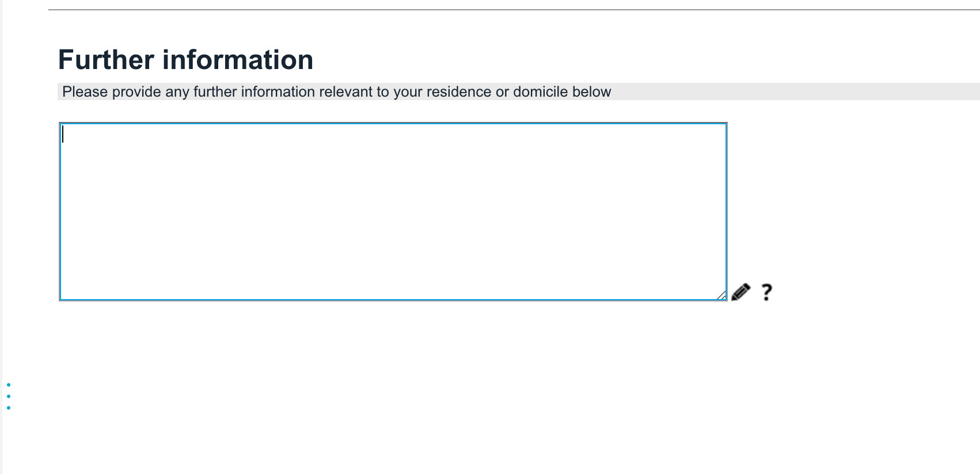Place cursor at textarea's first line

click(x=230, y=135)
